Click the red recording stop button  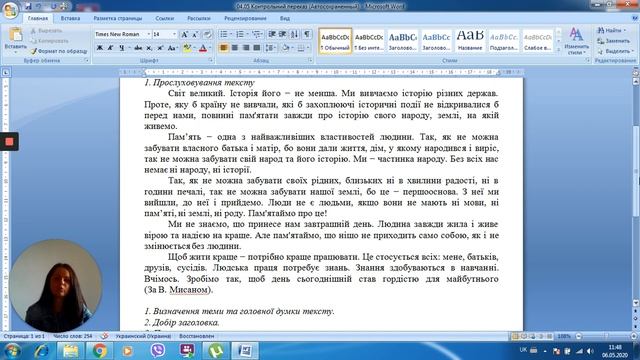pos(9,142)
